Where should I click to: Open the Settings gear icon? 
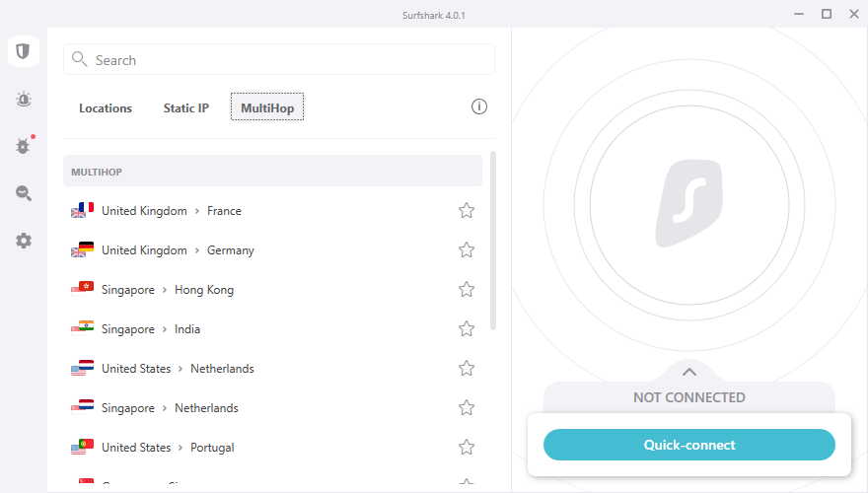[x=24, y=241]
